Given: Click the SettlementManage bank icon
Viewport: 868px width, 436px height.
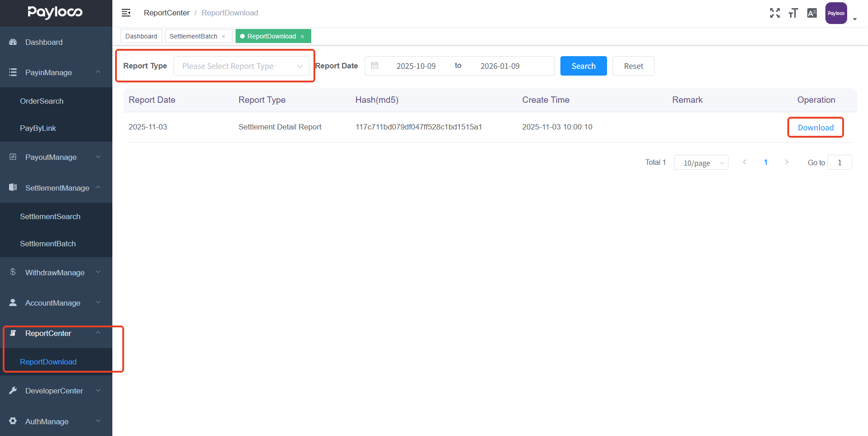Looking at the screenshot, I should (x=12, y=187).
